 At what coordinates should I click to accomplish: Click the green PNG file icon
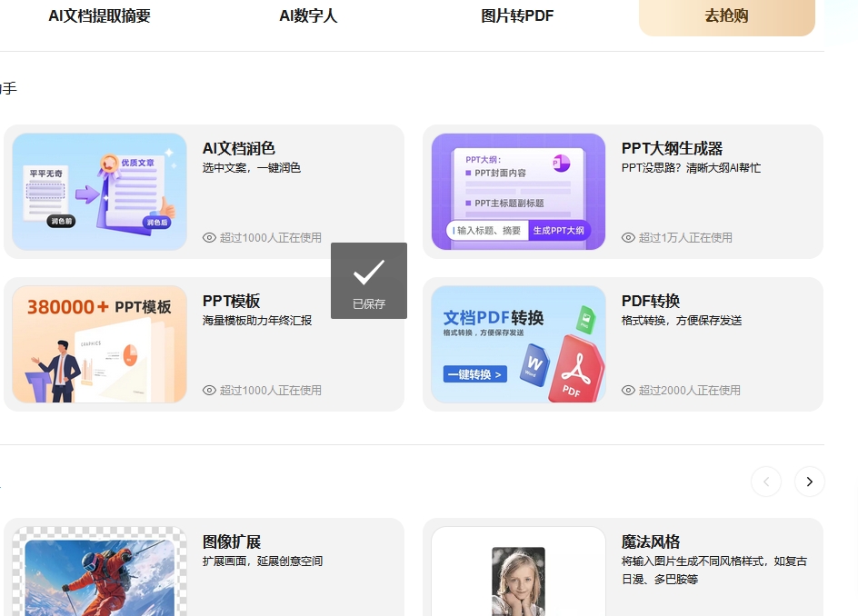pos(585,320)
